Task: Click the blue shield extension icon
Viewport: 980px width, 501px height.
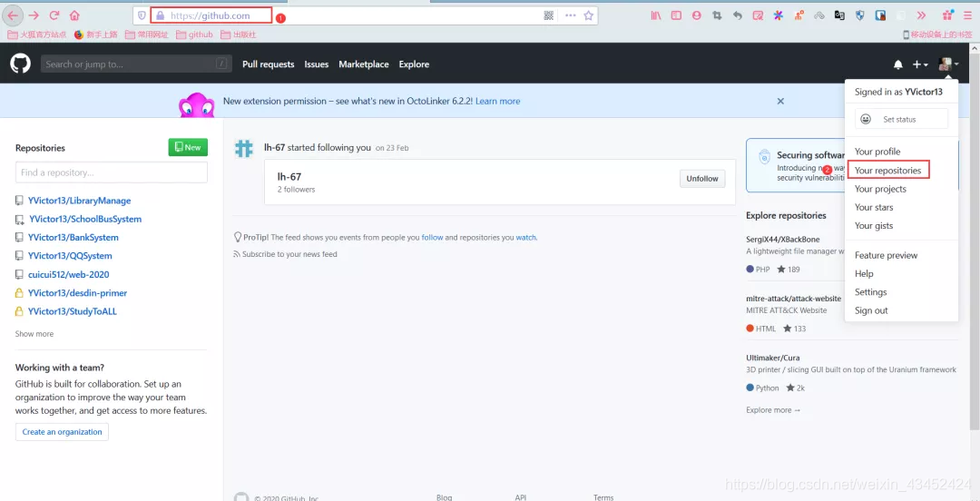Action: click(x=860, y=15)
